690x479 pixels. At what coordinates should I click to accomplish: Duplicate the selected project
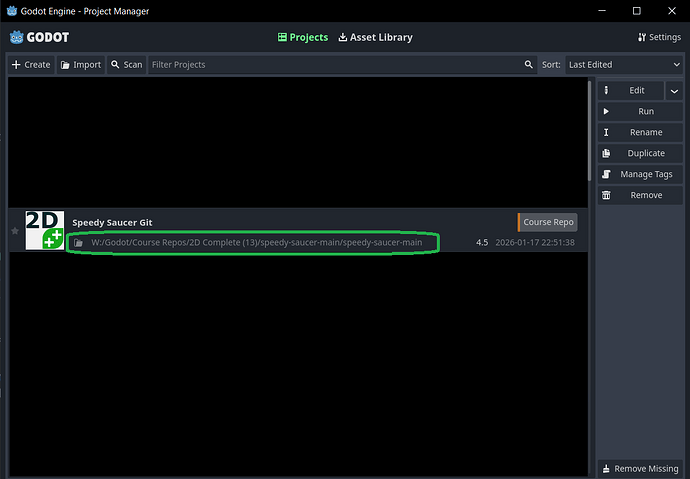(x=640, y=153)
